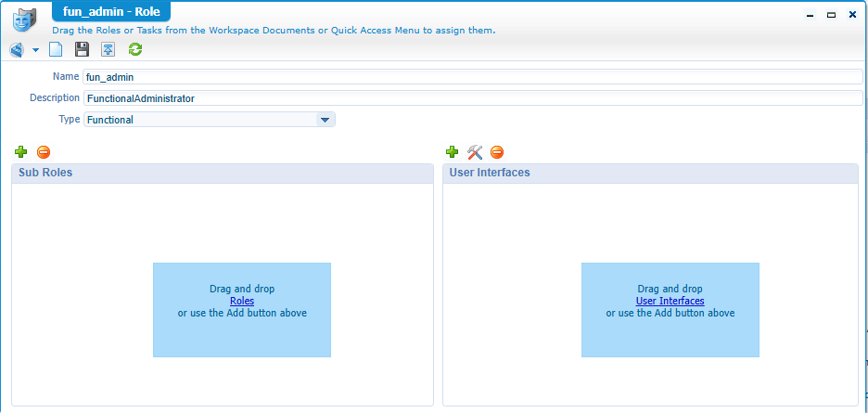Open user interface properties tools icon

tap(475, 151)
